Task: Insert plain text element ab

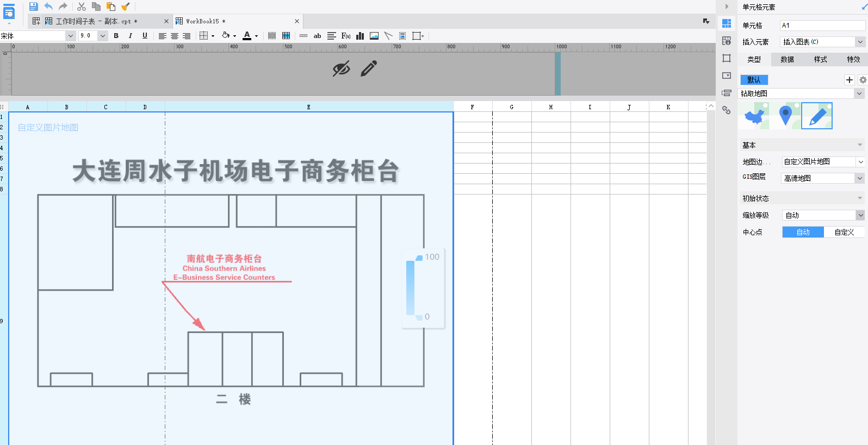Action: point(317,36)
